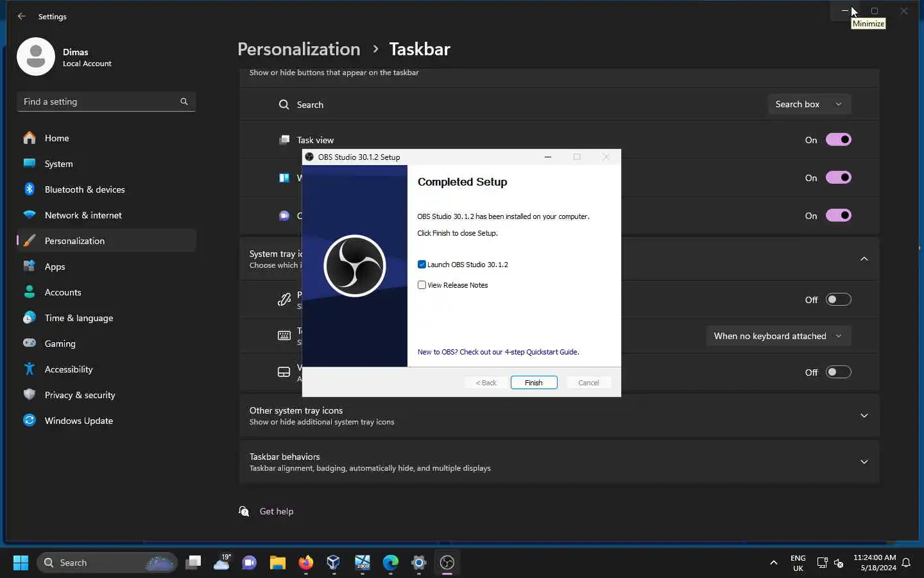
Task: Open the Get help link
Action: pyautogui.click(x=276, y=511)
